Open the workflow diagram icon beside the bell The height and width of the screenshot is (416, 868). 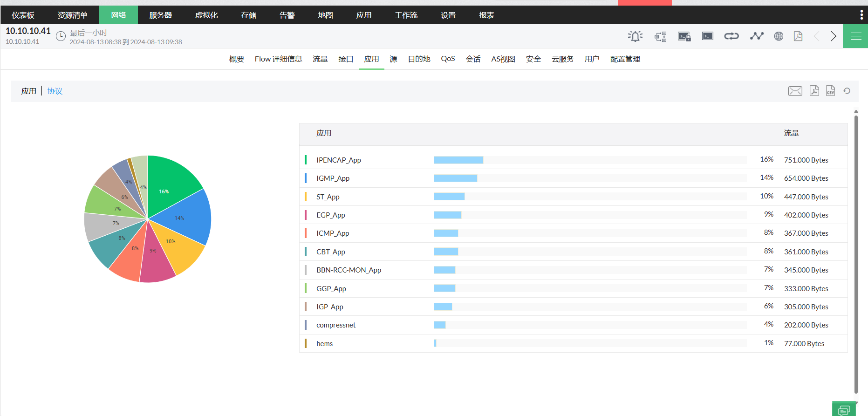point(660,36)
